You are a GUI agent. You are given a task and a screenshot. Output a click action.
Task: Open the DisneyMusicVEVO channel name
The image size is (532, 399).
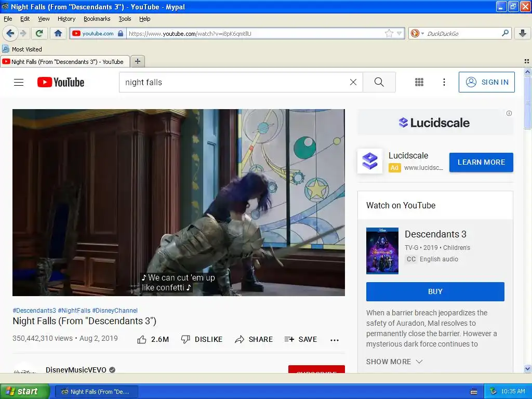point(76,369)
